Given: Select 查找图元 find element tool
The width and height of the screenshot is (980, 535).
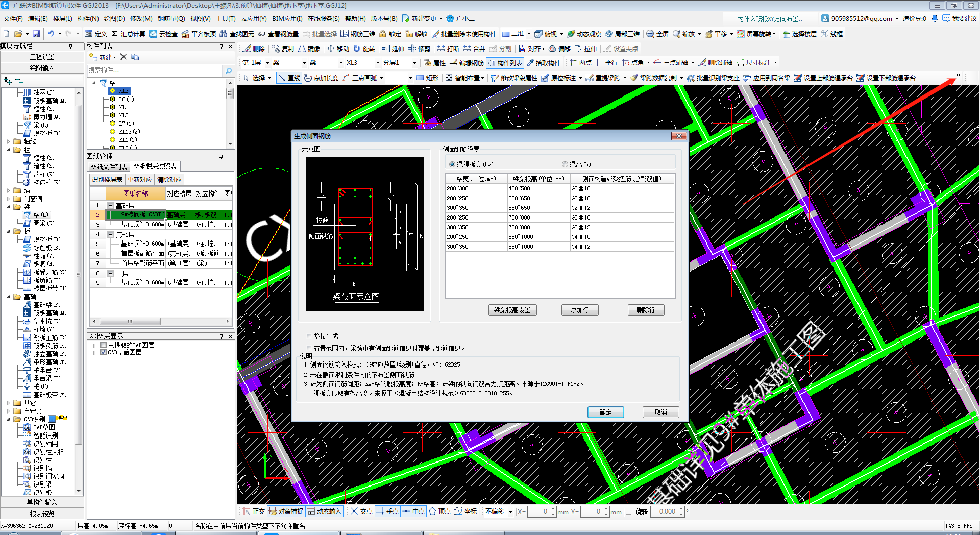Looking at the screenshot, I should 237,34.
